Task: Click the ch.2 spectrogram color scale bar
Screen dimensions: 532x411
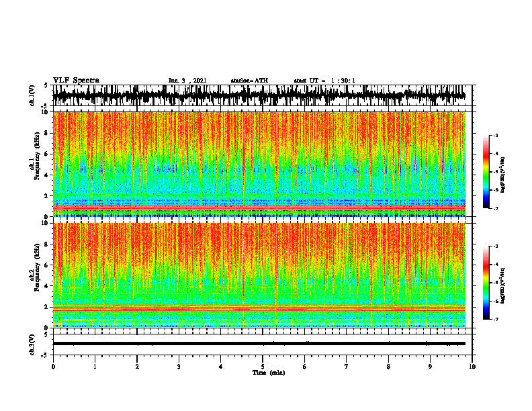Action: 486,283
